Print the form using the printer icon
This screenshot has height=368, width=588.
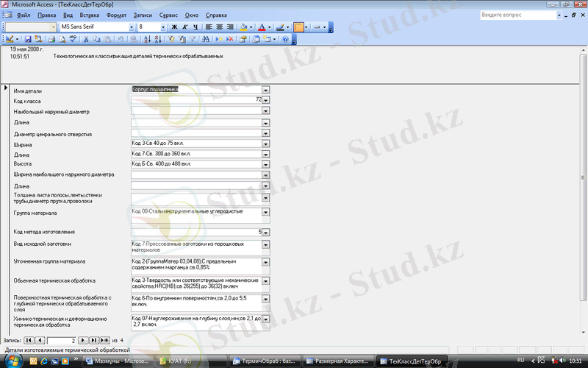pyautogui.click(x=51, y=39)
